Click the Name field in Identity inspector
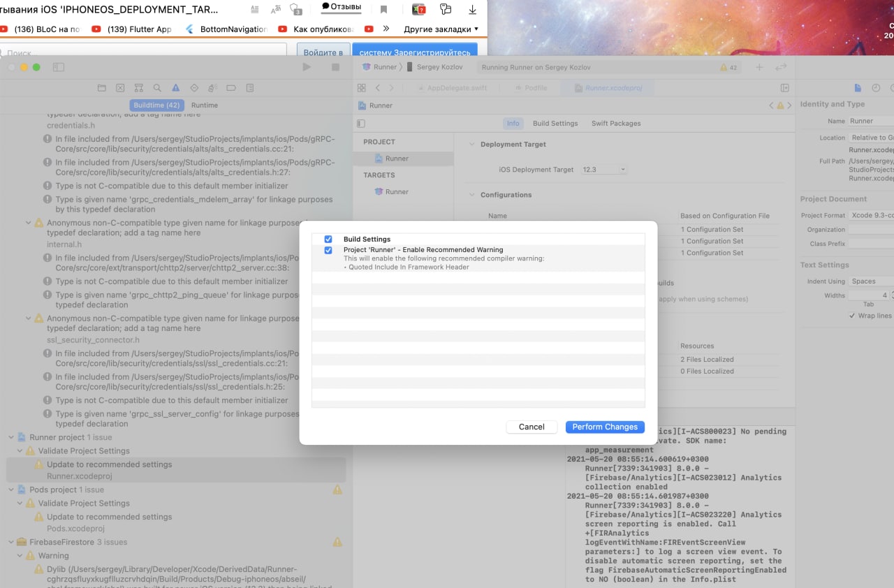Image resolution: width=894 pixels, height=588 pixels. [871, 121]
